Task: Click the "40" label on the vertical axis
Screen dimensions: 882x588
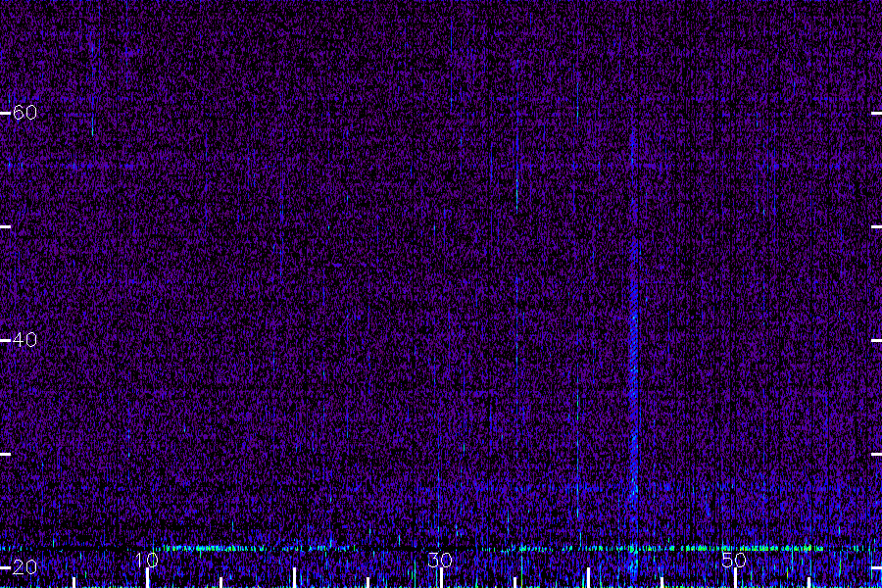Action: (x=24, y=340)
